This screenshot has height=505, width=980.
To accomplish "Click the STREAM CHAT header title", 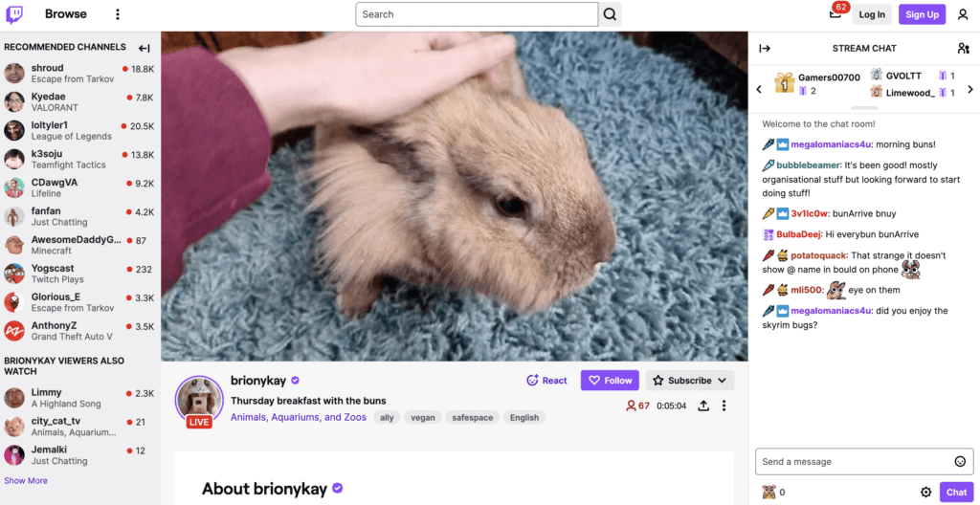I will pos(864,48).
